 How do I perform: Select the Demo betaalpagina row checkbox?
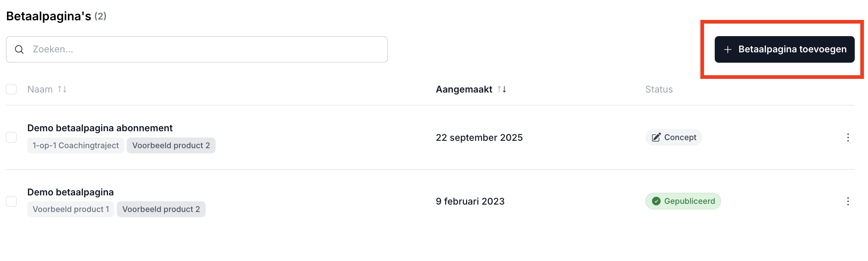(x=11, y=201)
